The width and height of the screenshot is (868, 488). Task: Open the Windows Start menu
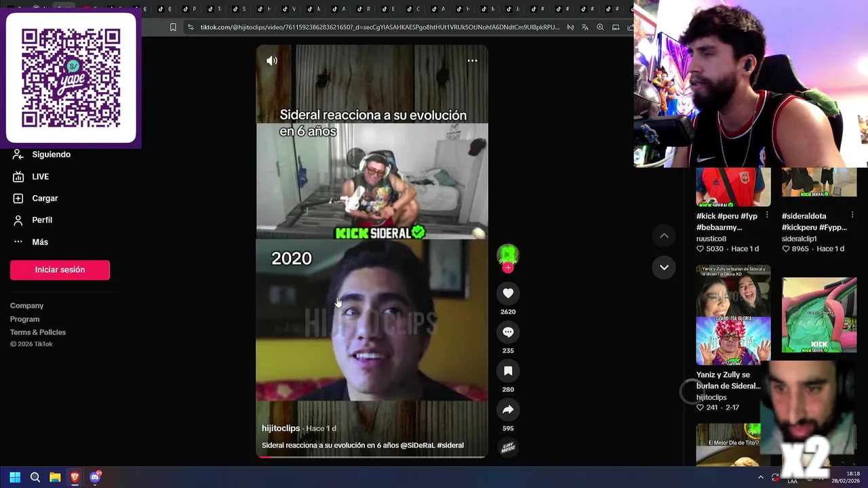15,477
